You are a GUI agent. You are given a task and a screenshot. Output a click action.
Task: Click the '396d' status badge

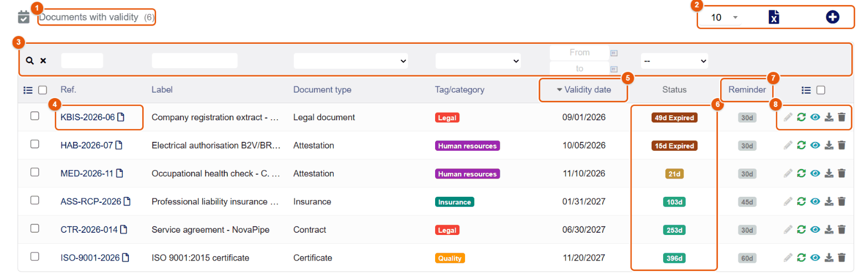[674, 258]
